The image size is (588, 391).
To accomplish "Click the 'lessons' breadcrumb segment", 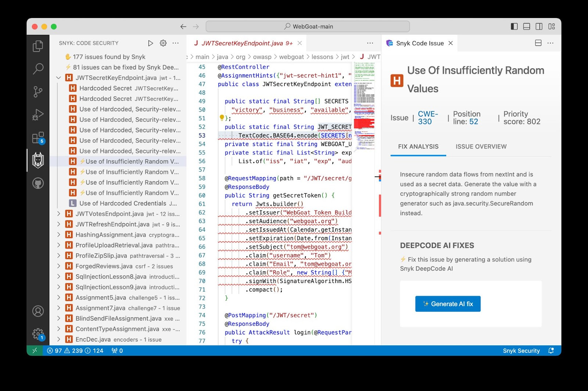I will (322, 57).
